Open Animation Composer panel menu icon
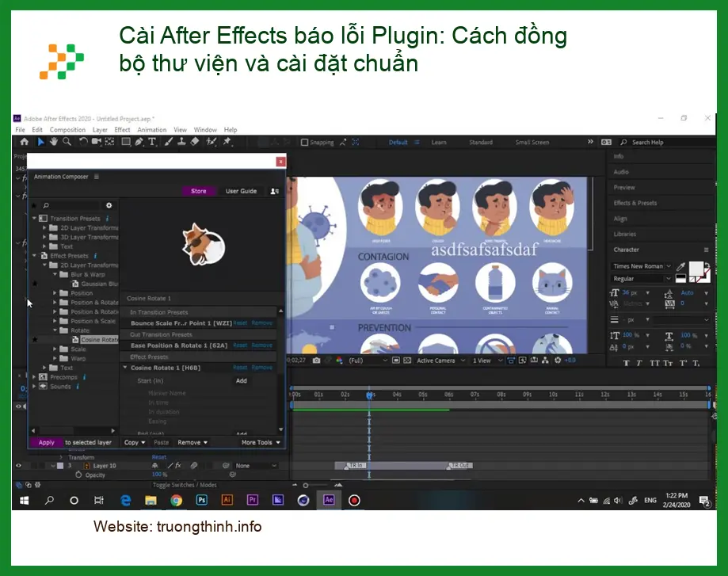 [97, 177]
